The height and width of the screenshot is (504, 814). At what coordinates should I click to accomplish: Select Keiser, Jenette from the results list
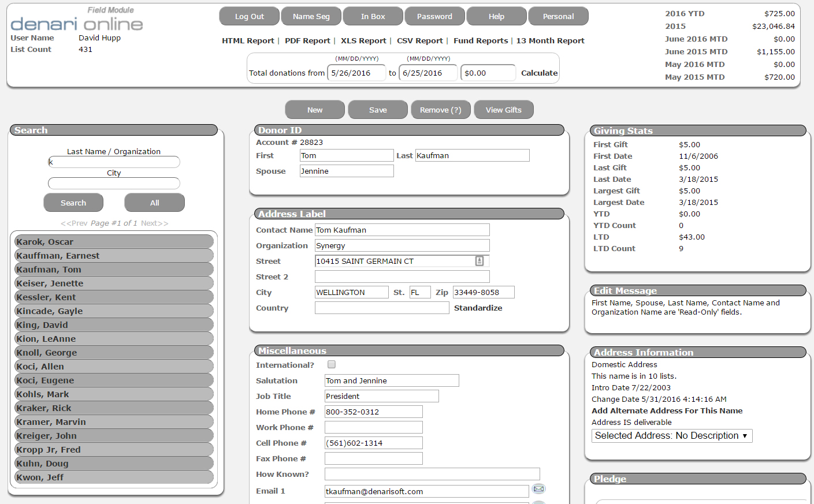114,283
